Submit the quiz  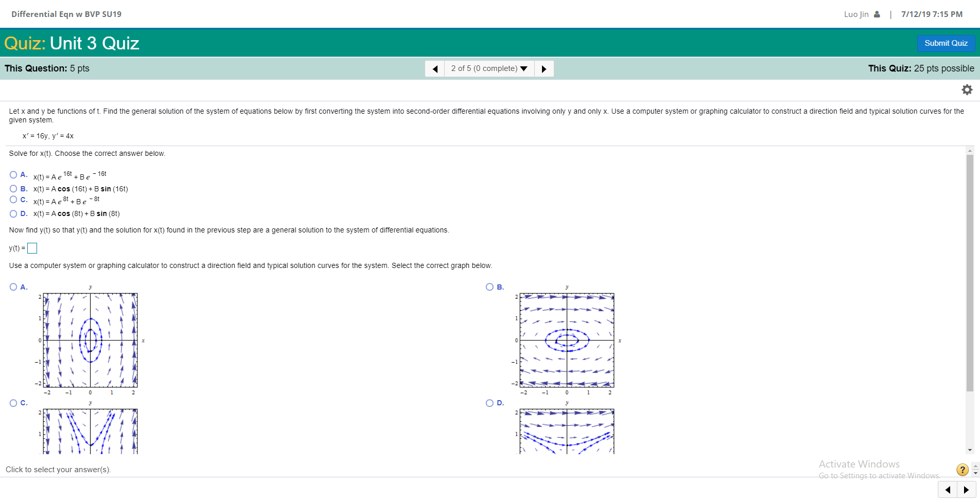(x=946, y=43)
